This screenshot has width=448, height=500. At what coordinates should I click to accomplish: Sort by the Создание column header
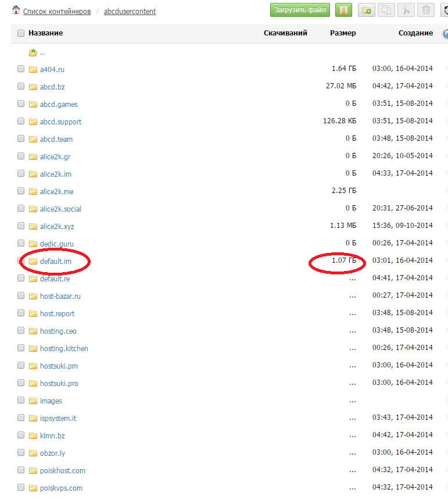point(415,33)
